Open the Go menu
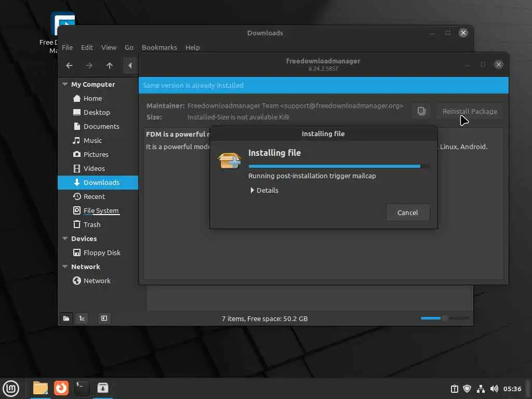Image resolution: width=532 pixels, height=399 pixels. [129, 47]
